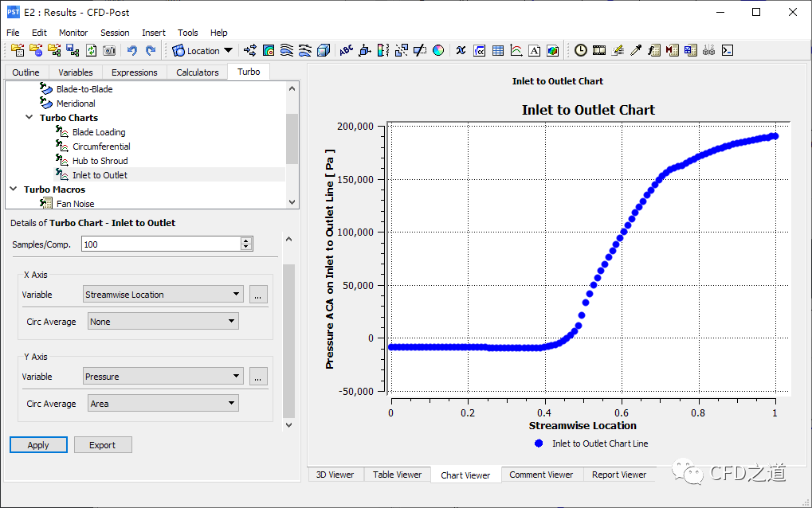Click the Undo arrow icon

[x=132, y=50]
